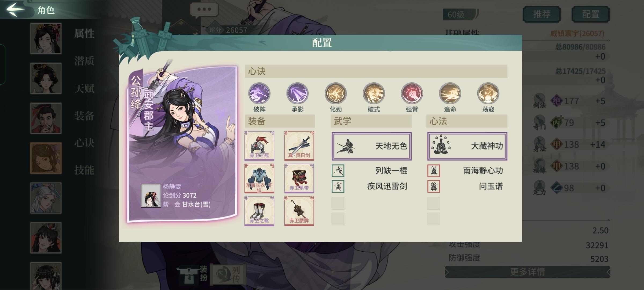
Task: Open the 赤卫之冠 helmet equipment slot
Action: coord(259,146)
